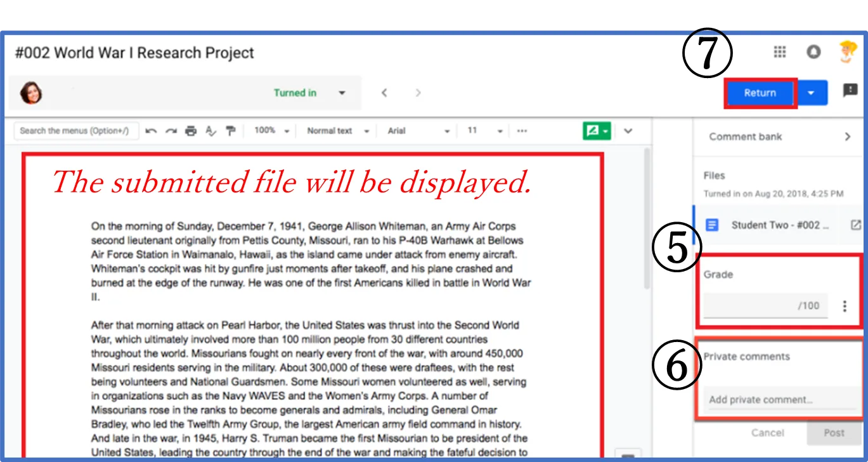Click the assignment title #002 World War I
This screenshot has width=868, height=462.
[x=134, y=53]
